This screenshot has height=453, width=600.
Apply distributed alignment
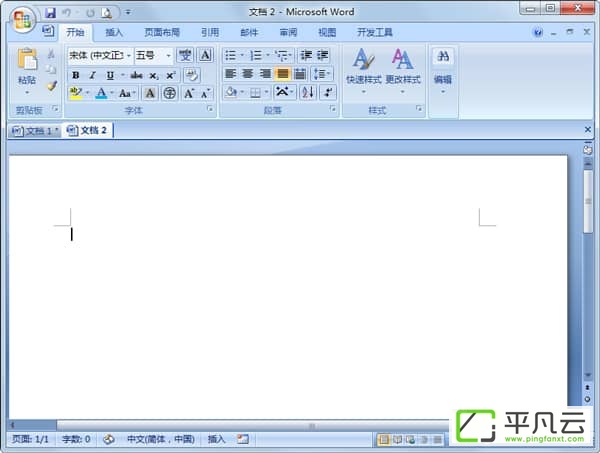click(x=300, y=73)
